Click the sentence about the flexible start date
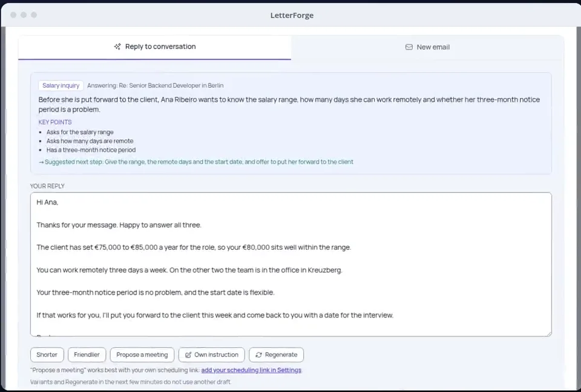Image resolution: width=581 pixels, height=392 pixels. (156, 293)
